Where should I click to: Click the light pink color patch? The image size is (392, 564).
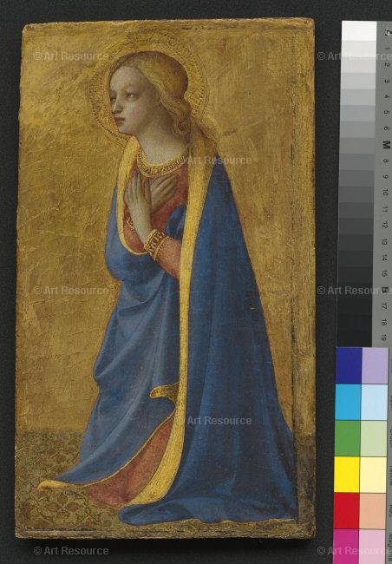coord(372,547)
